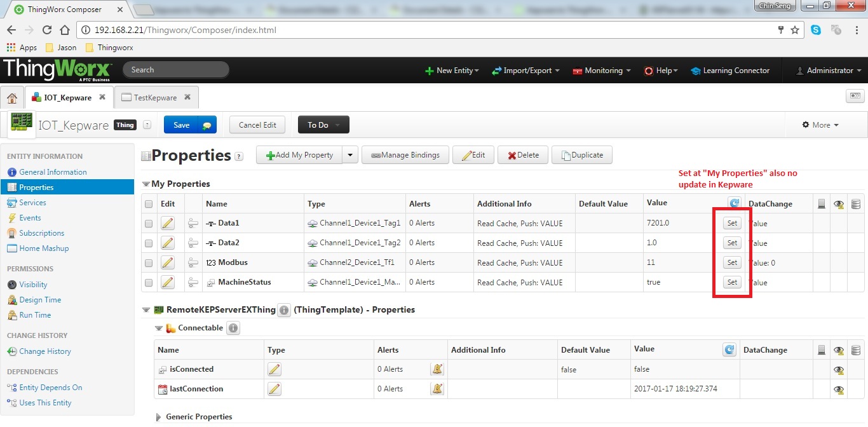Close the IOT_Kepware tab

[x=102, y=97]
